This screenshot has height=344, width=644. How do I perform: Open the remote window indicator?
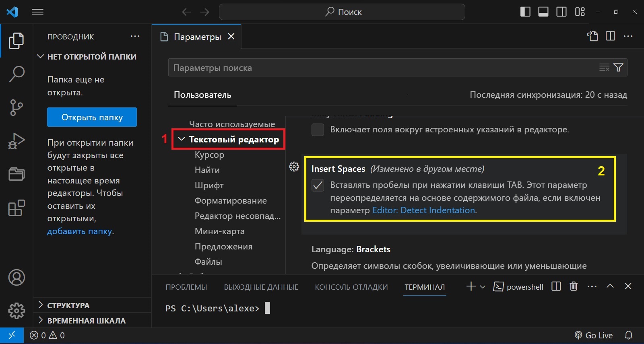[12, 335]
